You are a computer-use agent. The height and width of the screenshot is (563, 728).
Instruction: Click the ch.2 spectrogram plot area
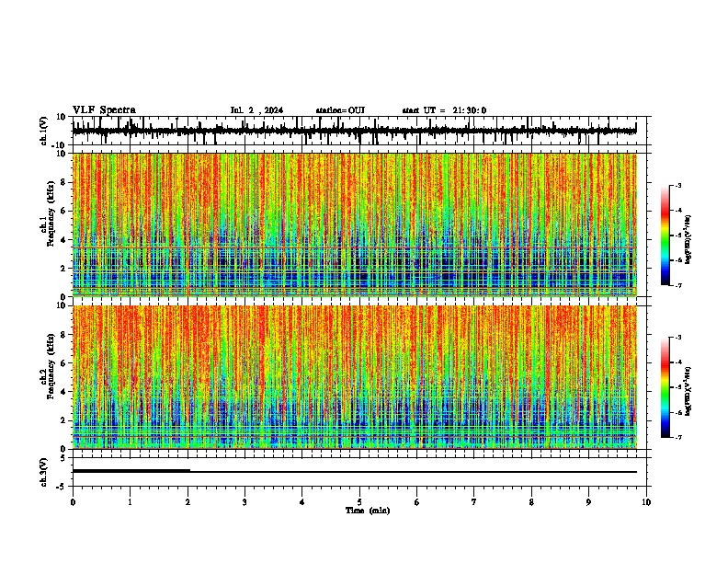click(354, 377)
